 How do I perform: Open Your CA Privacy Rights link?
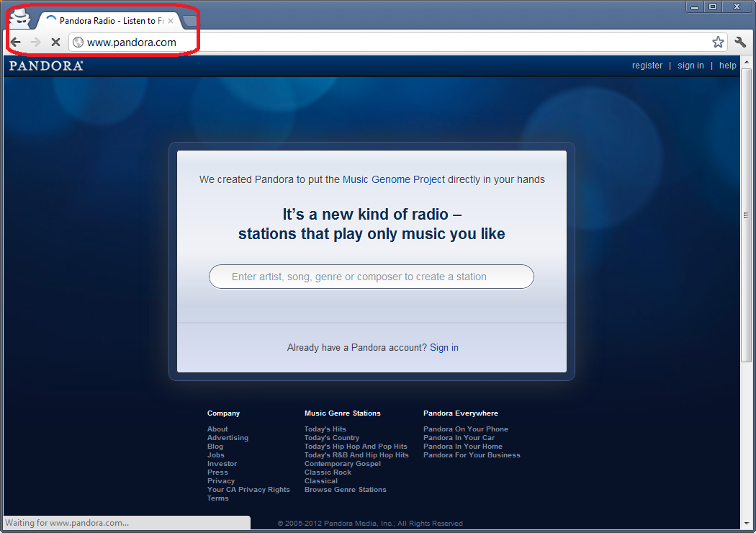(x=248, y=490)
